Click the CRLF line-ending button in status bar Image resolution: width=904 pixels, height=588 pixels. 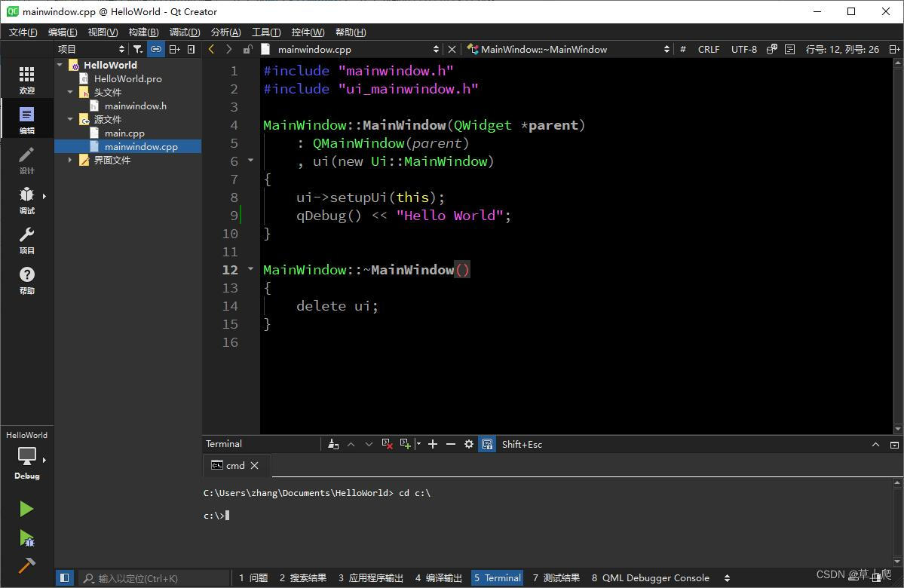click(708, 49)
